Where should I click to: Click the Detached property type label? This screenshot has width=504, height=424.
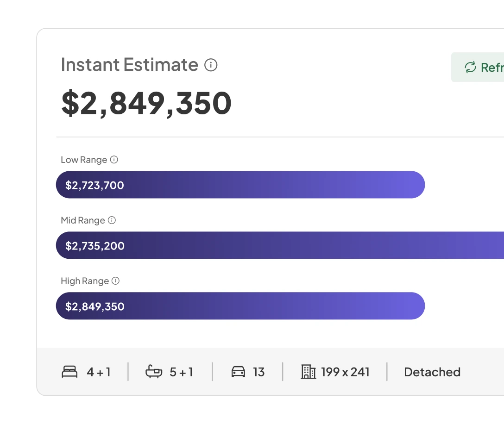432,372
